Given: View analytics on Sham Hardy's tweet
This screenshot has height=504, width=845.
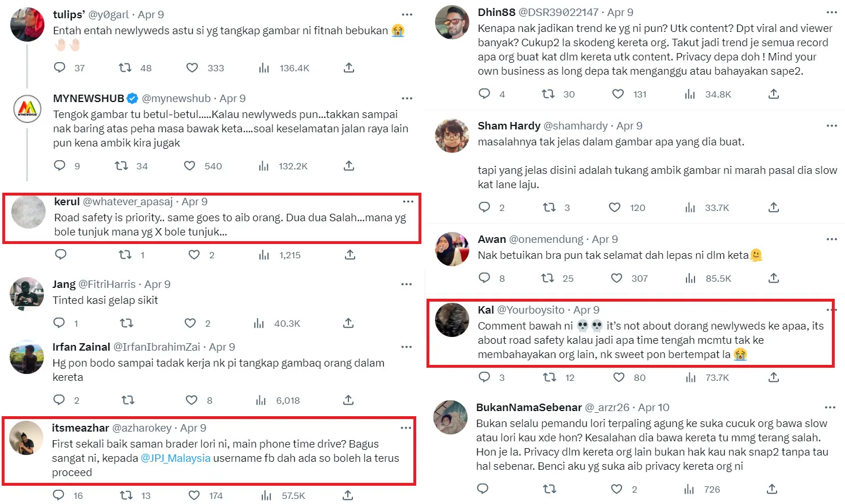Looking at the screenshot, I should pos(690,208).
